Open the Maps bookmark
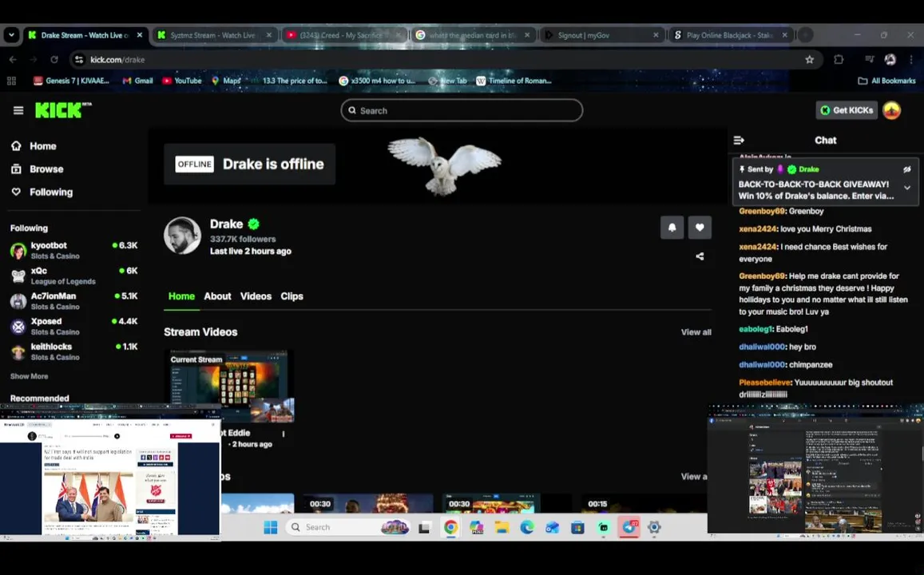Image resolution: width=924 pixels, height=575 pixels. click(226, 81)
